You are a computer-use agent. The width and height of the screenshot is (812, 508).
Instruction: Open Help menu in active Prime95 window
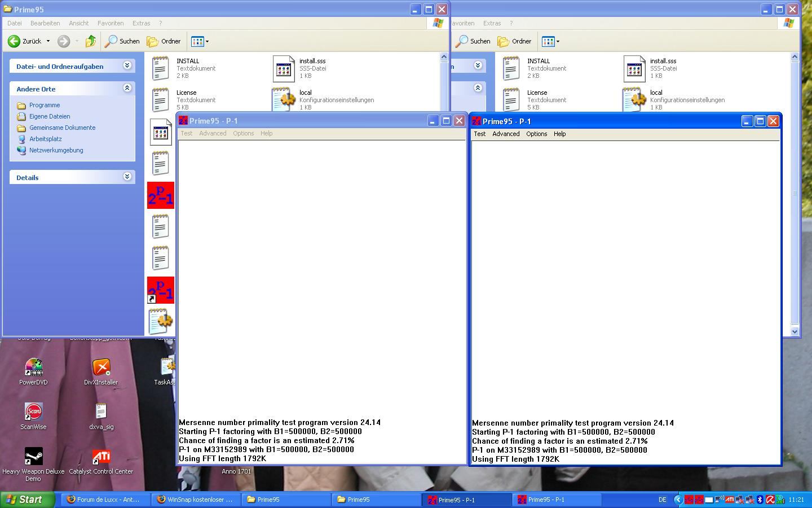(560, 134)
